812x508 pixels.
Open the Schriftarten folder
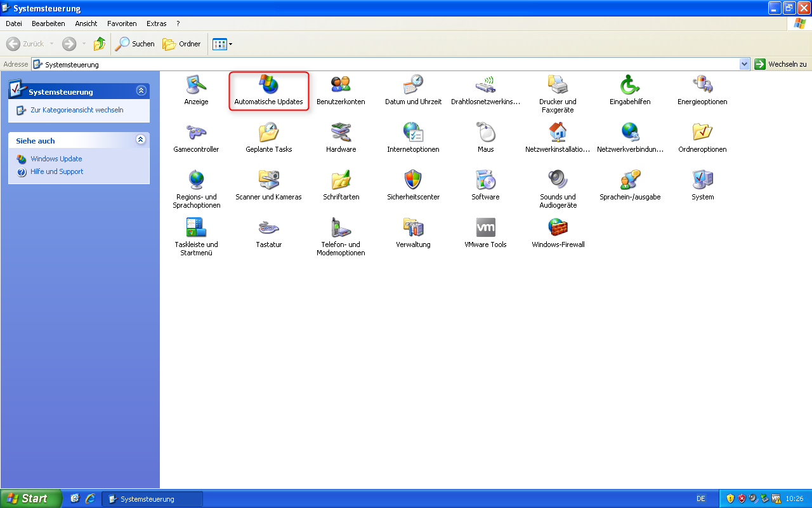341,180
